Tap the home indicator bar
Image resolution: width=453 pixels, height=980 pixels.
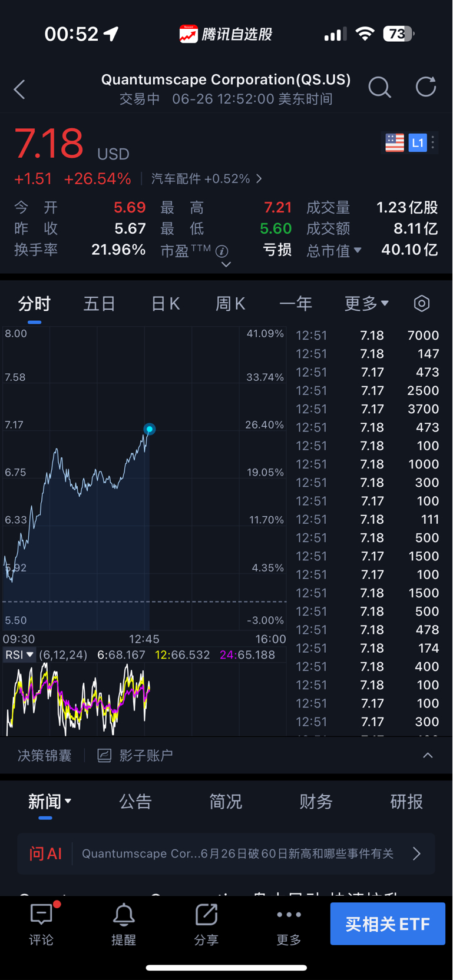click(x=226, y=968)
